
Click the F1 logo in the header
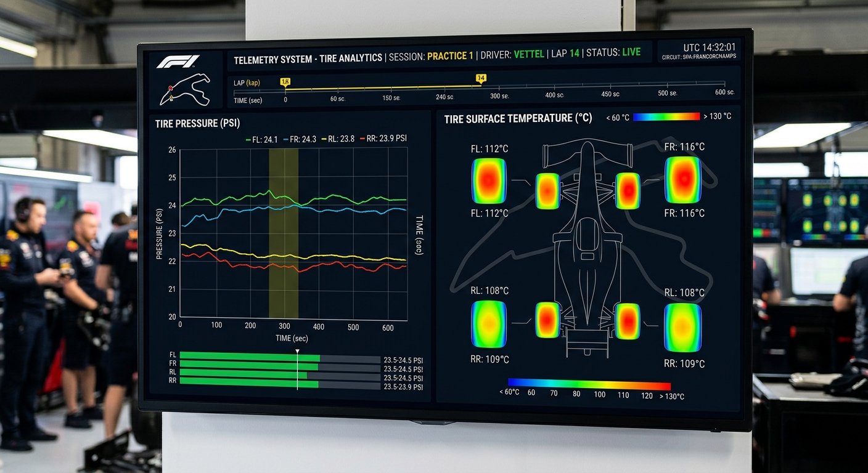pyautogui.click(x=178, y=62)
